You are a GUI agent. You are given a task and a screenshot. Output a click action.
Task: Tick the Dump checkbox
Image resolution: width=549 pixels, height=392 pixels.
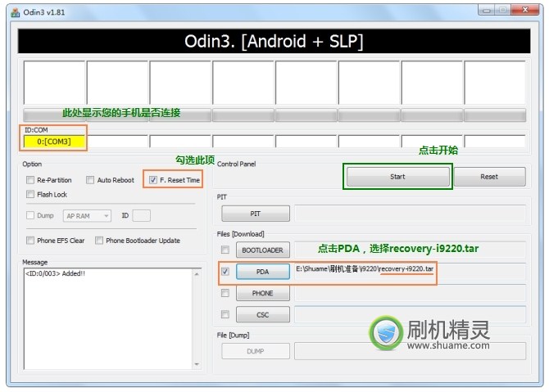coord(30,215)
